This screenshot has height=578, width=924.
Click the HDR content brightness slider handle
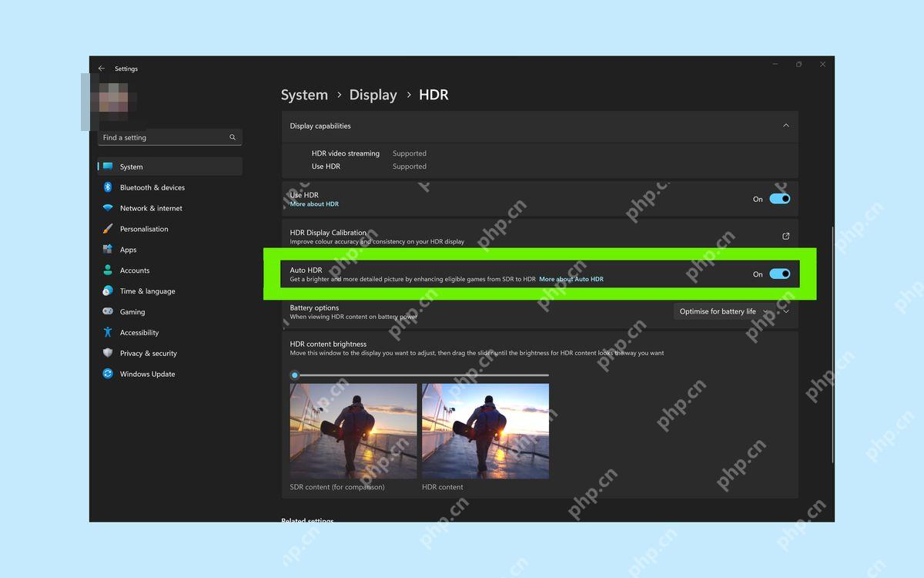click(x=294, y=375)
